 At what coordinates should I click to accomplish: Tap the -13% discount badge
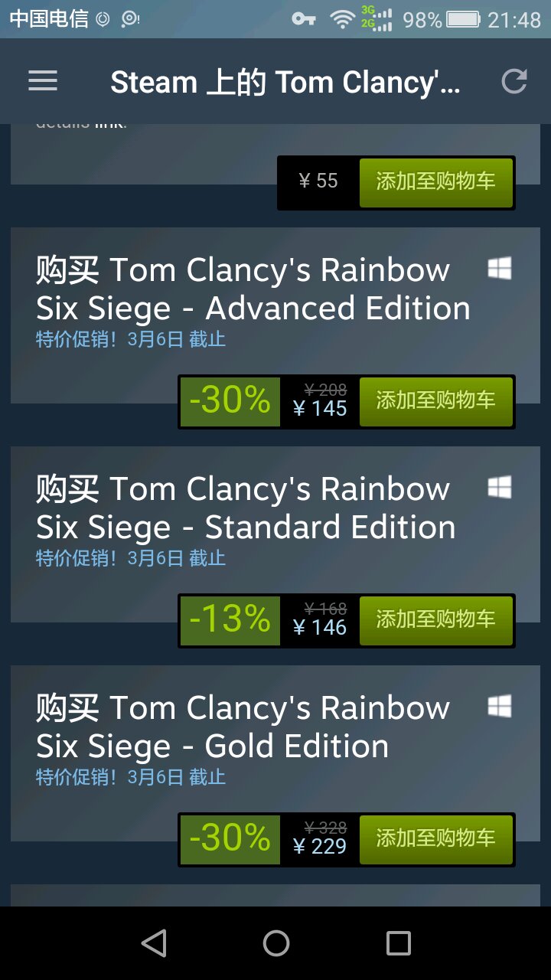coord(230,620)
